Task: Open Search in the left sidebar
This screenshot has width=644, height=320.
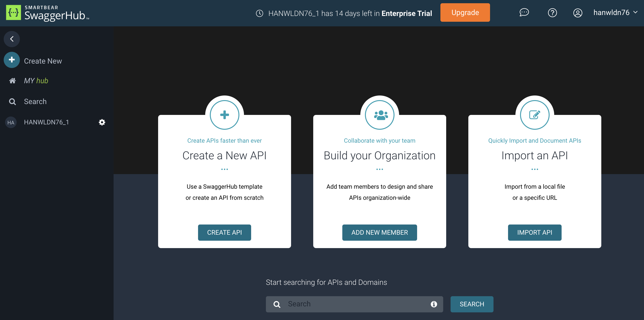Action: (35, 102)
